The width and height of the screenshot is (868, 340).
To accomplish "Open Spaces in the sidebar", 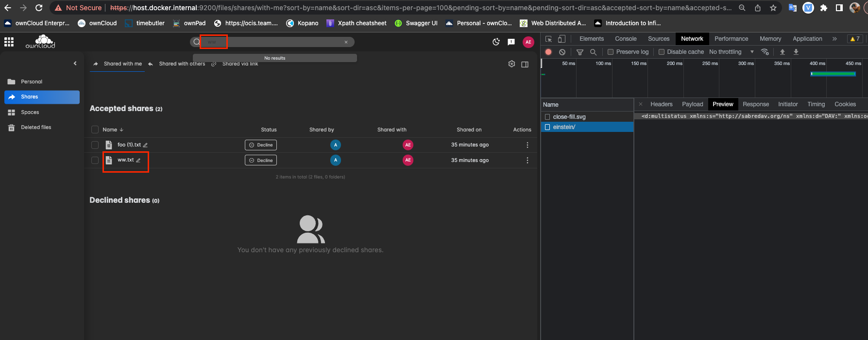I will tap(42, 112).
